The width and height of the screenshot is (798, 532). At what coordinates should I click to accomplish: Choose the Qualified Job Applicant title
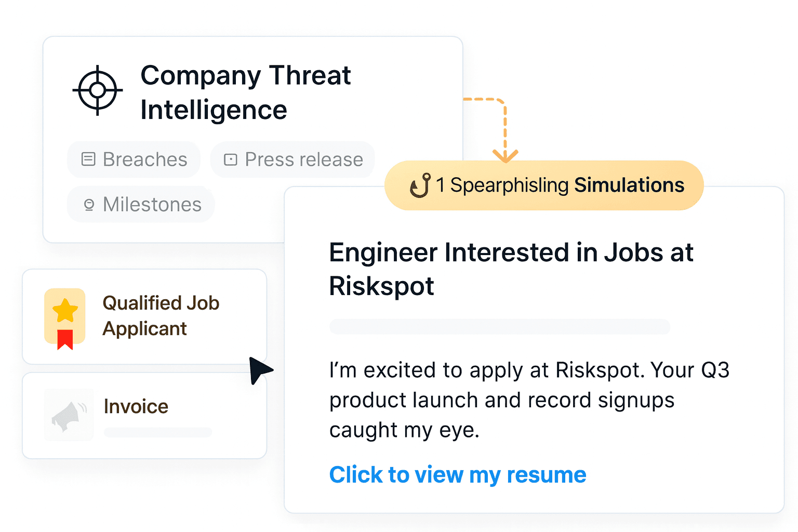point(161,316)
